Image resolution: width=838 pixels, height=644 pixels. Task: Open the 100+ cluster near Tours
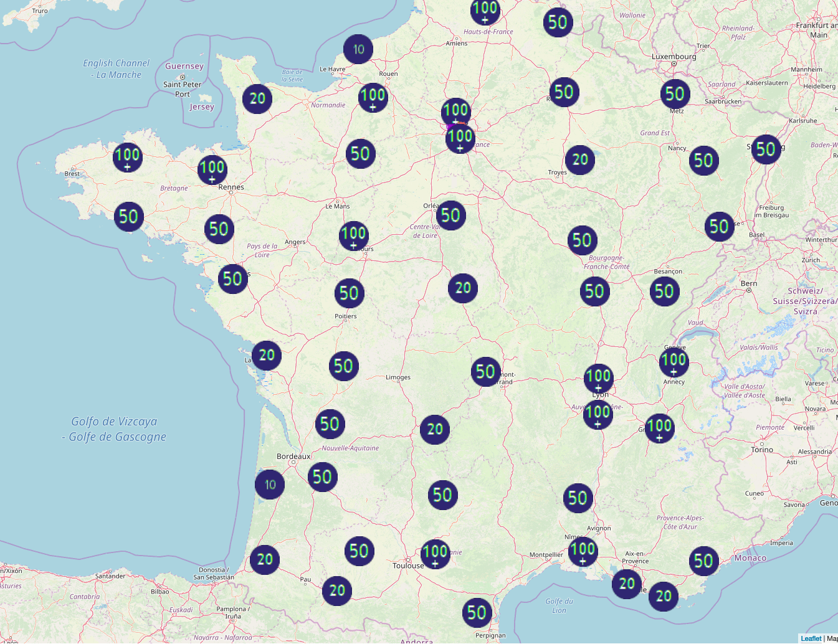(x=354, y=235)
